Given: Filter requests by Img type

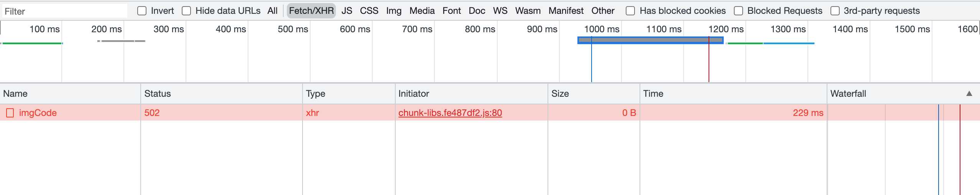Looking at the screenshot, I should click(394, 11).
